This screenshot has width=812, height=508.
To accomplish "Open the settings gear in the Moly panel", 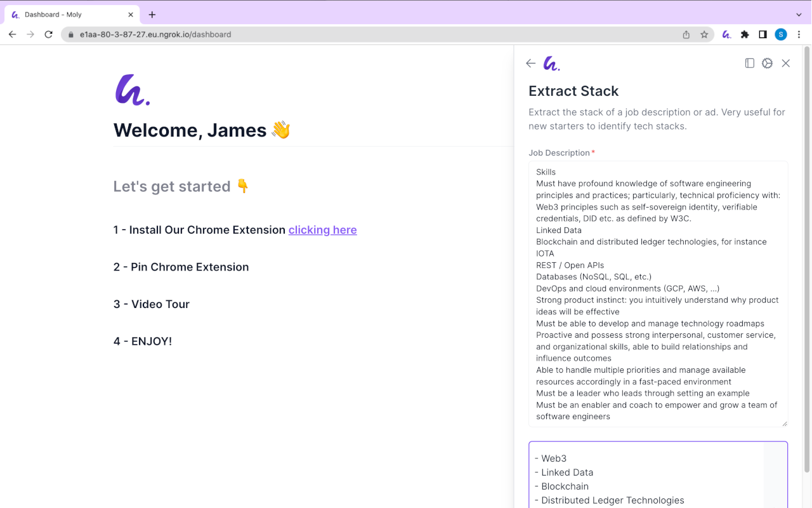I will tap(768, 63).
